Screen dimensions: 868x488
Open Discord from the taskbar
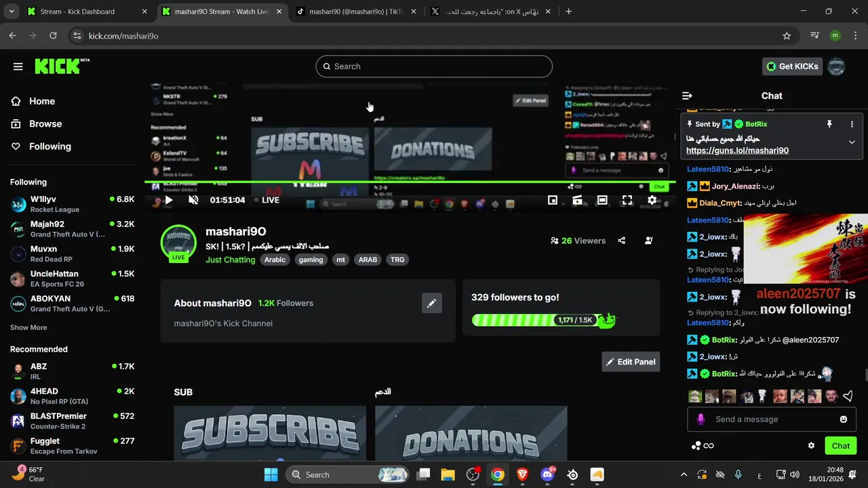[x=547, y=474]
